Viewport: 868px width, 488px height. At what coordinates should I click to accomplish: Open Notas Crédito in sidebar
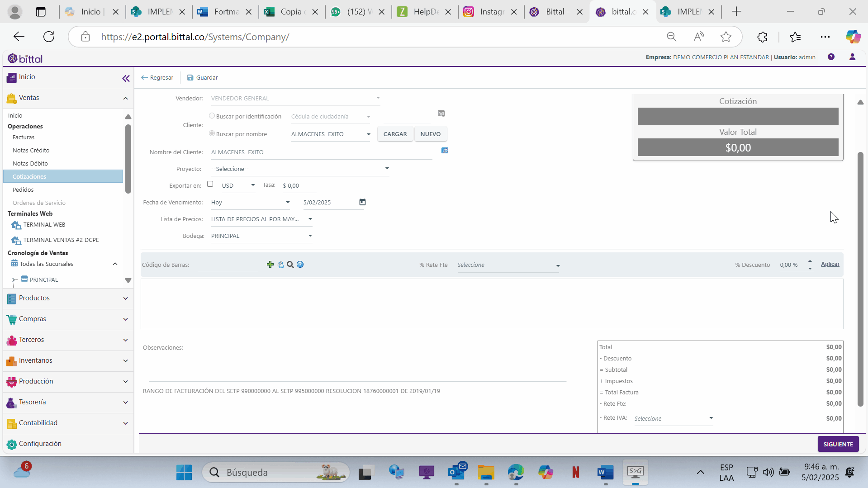31,151
